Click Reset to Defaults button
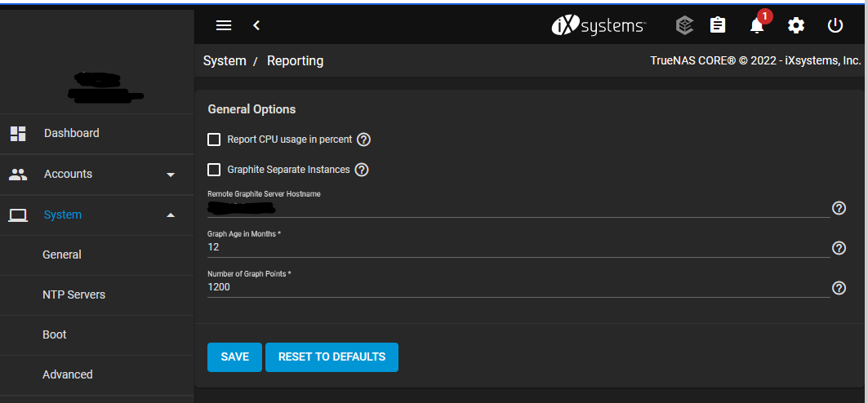868x403 pixels. (332, 357)
